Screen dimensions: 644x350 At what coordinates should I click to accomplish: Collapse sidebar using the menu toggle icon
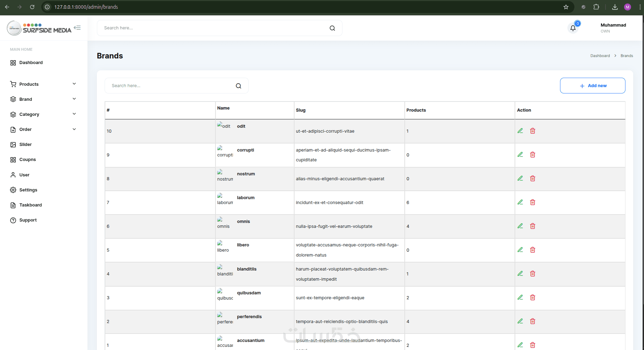point(77,28)
